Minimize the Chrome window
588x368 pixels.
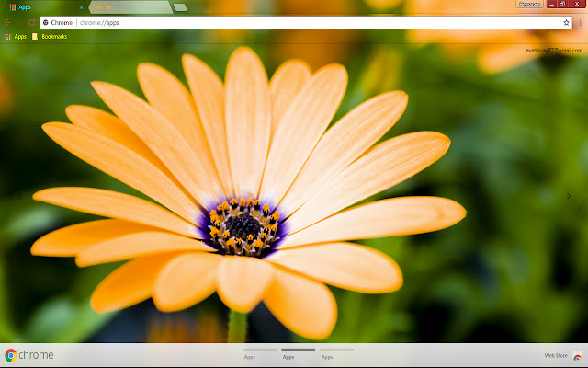(551, 5)
